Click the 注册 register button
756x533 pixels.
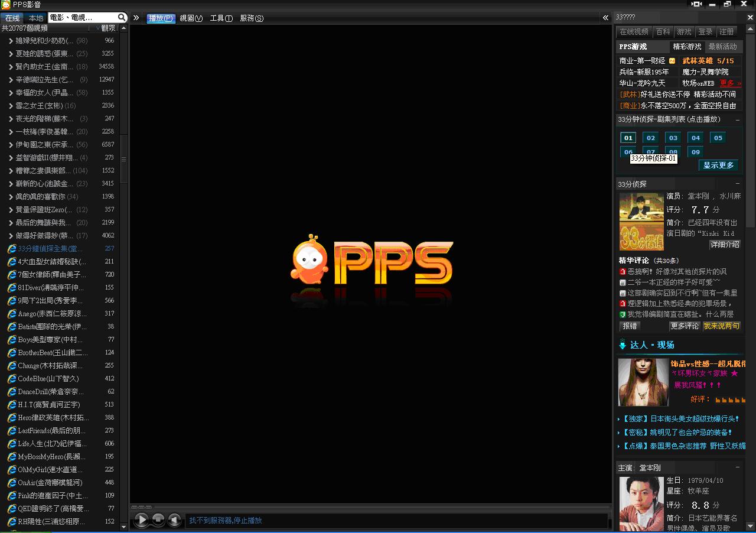tap(727, 32)
